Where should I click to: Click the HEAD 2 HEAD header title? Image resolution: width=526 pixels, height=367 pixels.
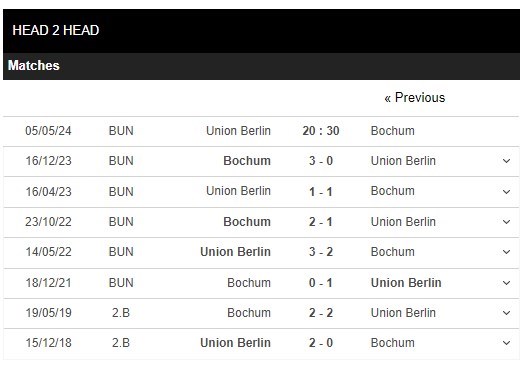pyautogui.click(x=56, y=30)
